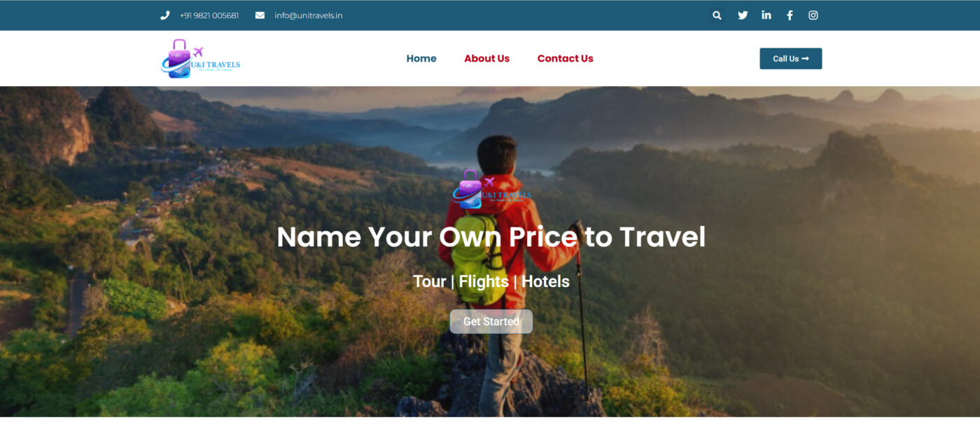
Task: Click the Get Started button
Action: click(491, 321)
